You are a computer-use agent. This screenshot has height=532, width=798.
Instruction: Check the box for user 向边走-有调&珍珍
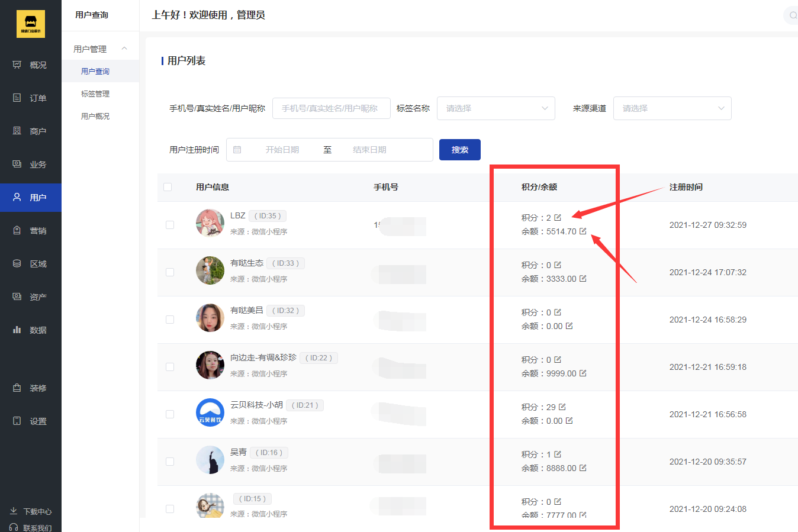pos(170,367)
